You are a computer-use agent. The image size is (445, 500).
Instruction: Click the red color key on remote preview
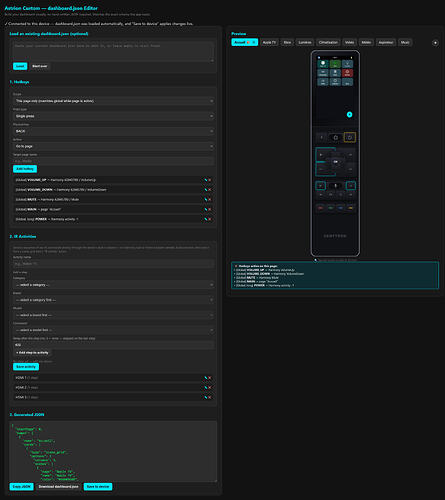(x=320, y=208)
